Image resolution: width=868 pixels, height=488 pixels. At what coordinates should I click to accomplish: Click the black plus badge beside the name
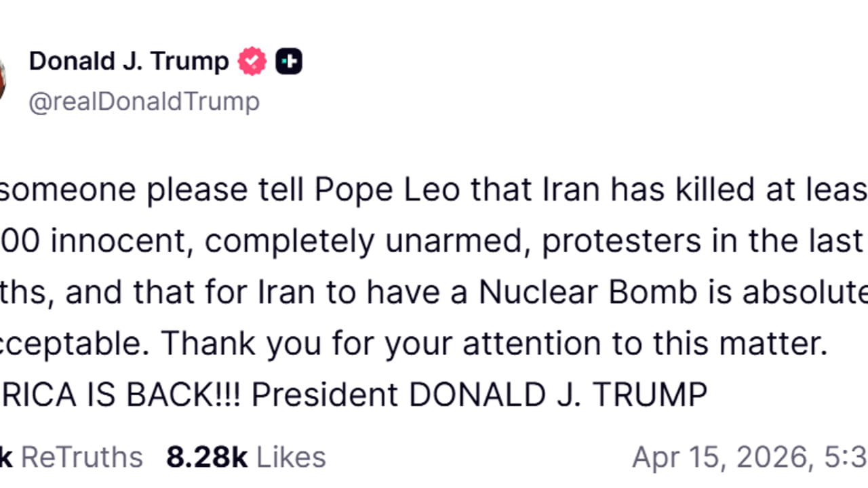tap(289, 62)
